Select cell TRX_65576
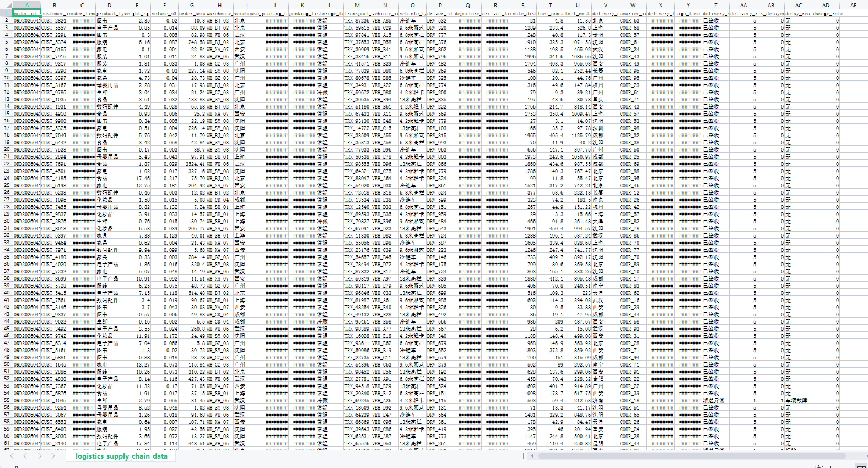The image size is (868, 468). pyautogui.click(x=357, y=443)
